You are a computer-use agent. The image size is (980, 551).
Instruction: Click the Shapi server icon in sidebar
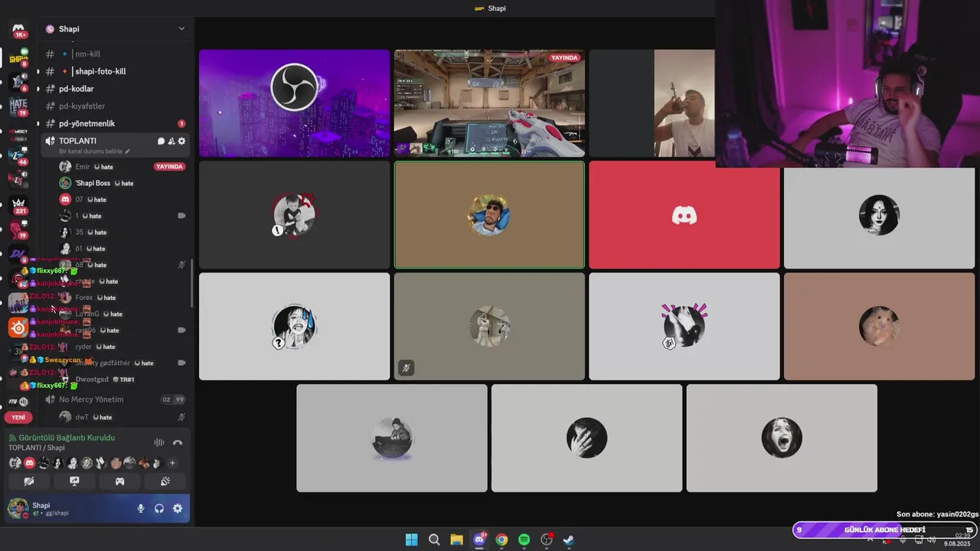[x=18, y=58]
